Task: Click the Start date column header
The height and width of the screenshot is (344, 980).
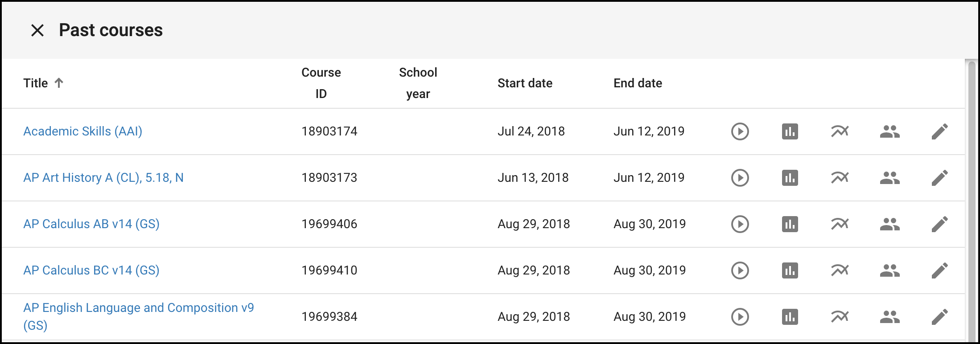Action: (x=525, y=83)
